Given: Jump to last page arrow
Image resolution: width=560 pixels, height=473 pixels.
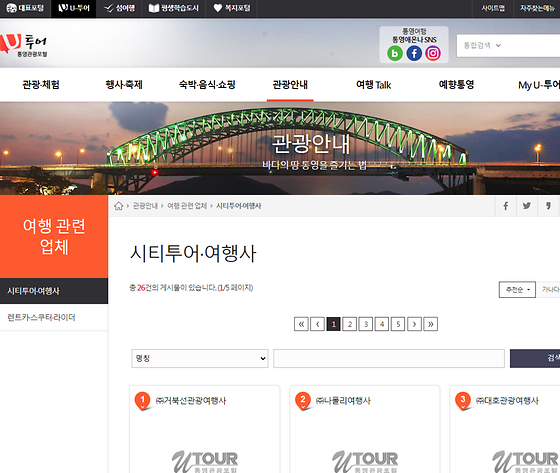Looking at the screenshot, I should [x=431, y=324].
